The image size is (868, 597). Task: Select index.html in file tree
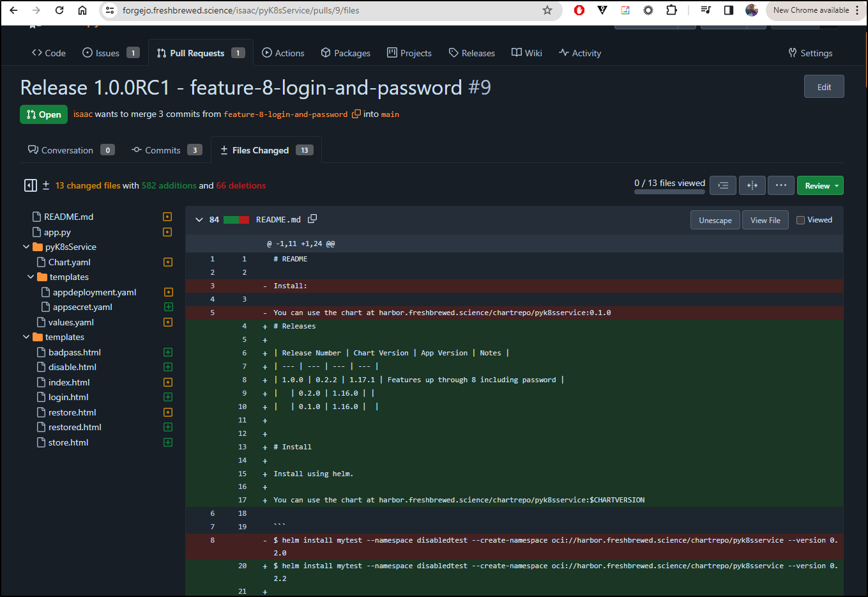click(69, 382)
